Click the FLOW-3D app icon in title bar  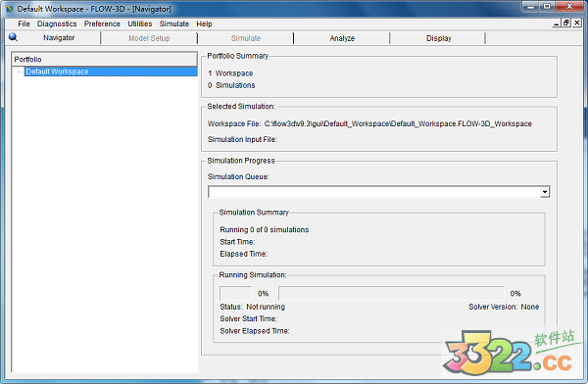pyautogui.click(x=10, y=9)
